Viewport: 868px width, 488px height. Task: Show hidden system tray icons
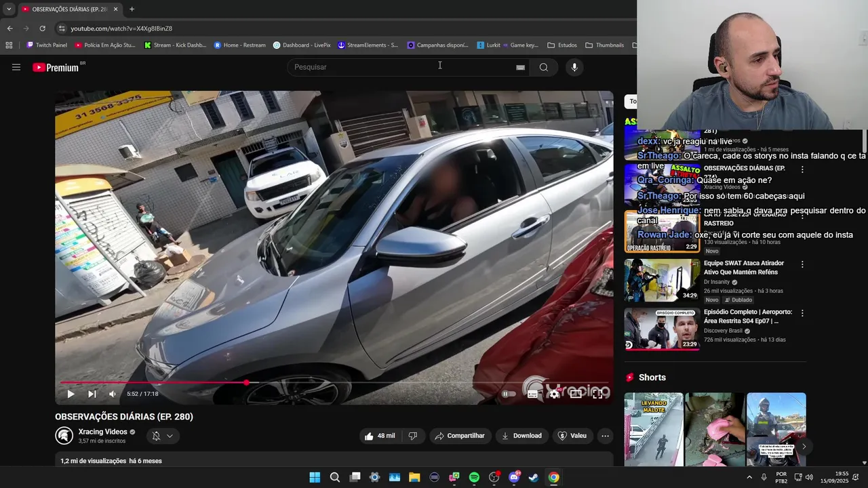pyautogui.click(x=749, y=477)
